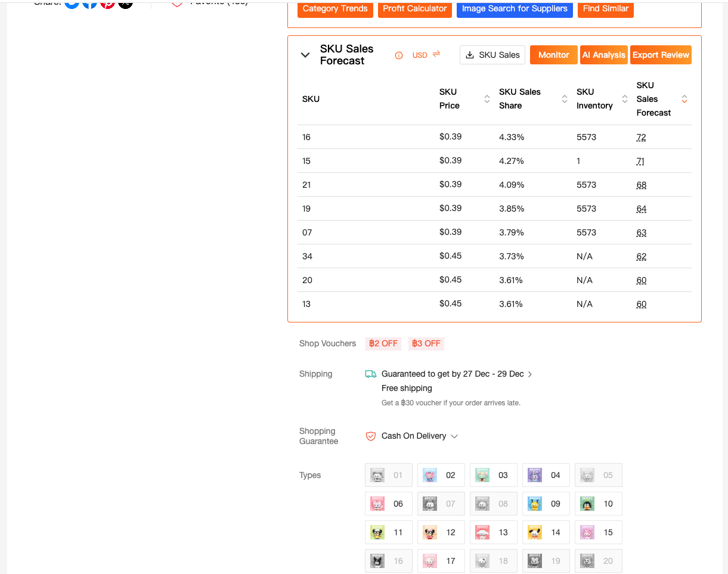Viewport: 728px width, 574px height.
Task: Share the product on Pinterest
Action: tap(107, 3)
